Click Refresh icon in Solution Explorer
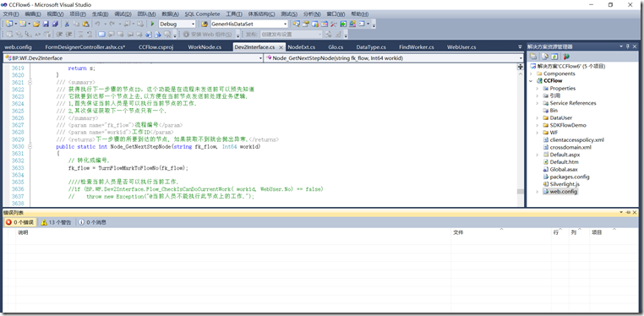 point(554,57)
